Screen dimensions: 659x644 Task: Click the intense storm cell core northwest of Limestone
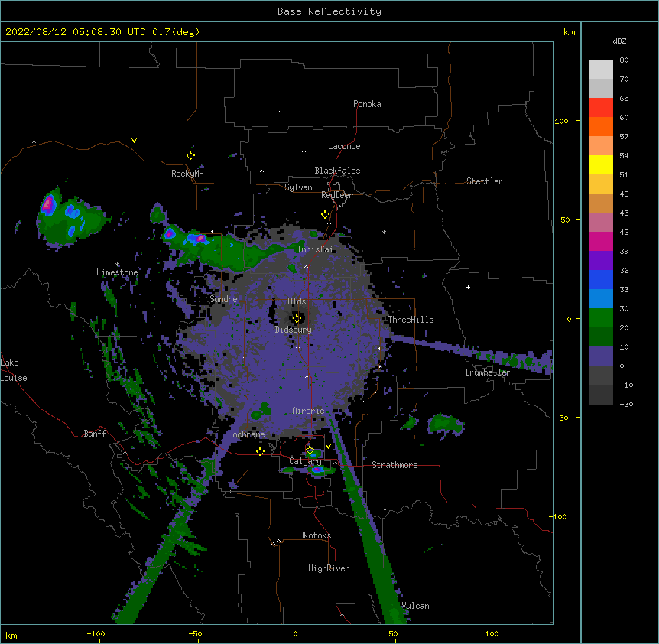pos(48,205)
